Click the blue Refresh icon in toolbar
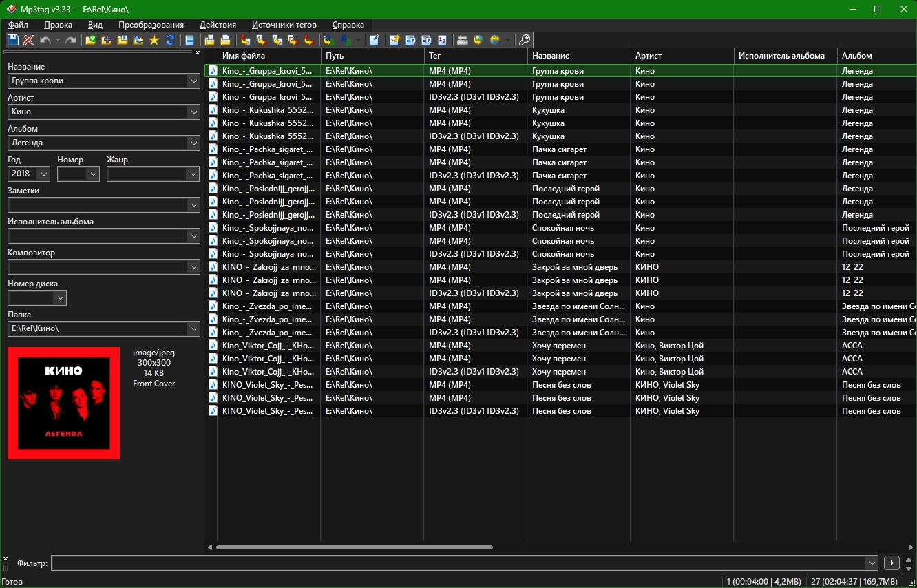 170,40
